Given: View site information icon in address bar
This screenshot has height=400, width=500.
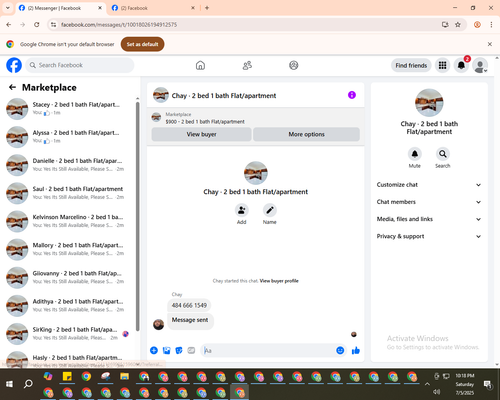Looking at the screenshot, I should pyautogui.click(x=53, y=25).
